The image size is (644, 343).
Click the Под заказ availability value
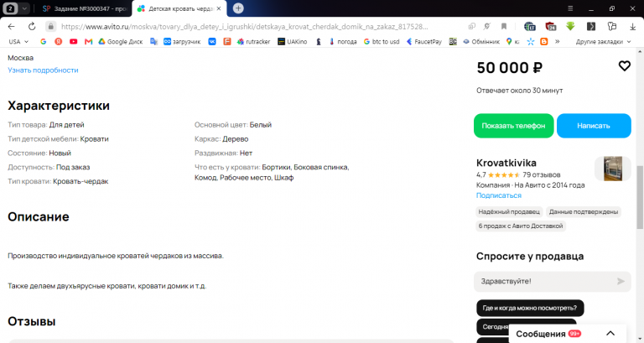click(x=73, y=167)
